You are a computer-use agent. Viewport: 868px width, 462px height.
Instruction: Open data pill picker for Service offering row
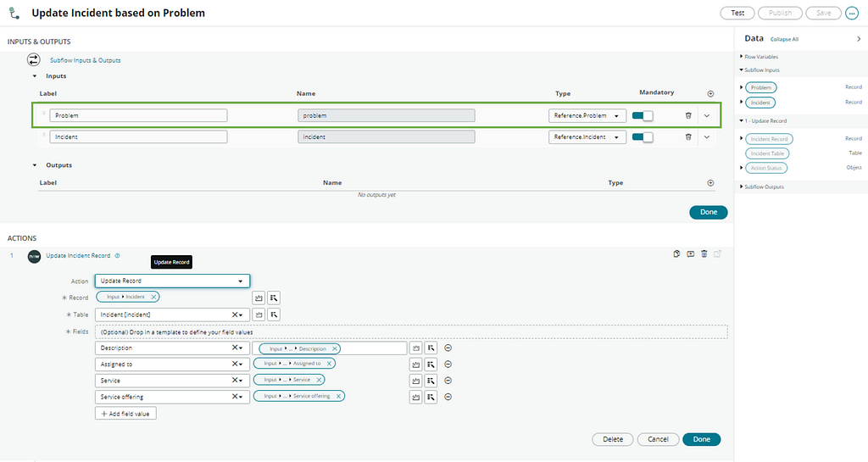coord(431,397)
